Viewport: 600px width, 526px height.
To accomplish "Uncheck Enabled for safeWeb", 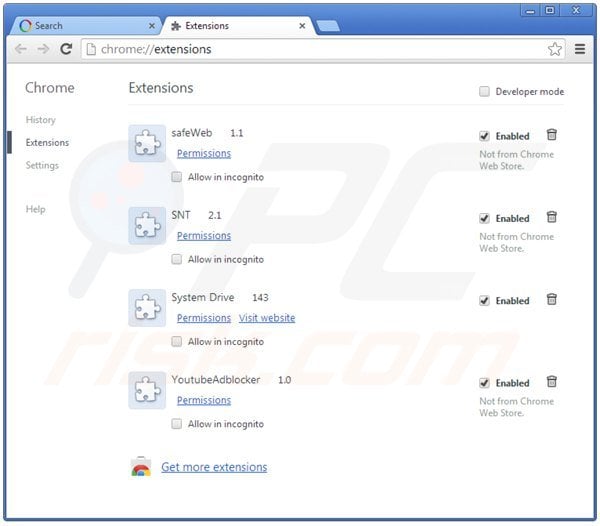I will pyautogui.click(x=484, y=136).
